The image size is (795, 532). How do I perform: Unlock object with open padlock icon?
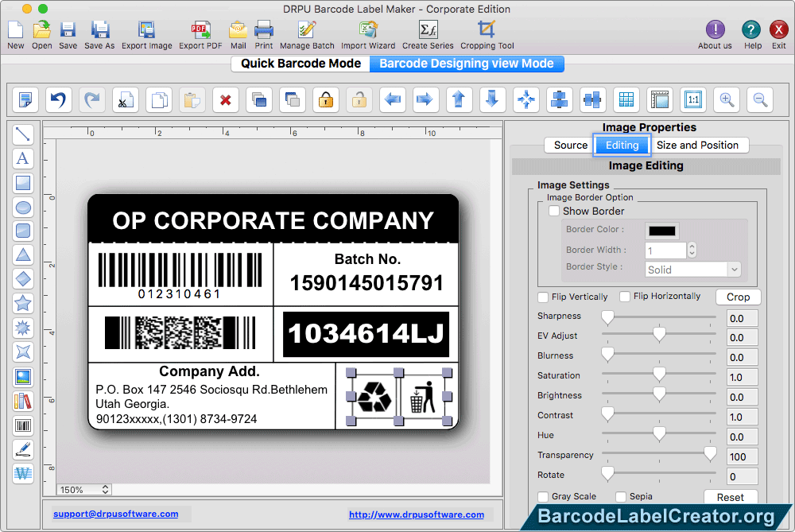pos(359,99)
